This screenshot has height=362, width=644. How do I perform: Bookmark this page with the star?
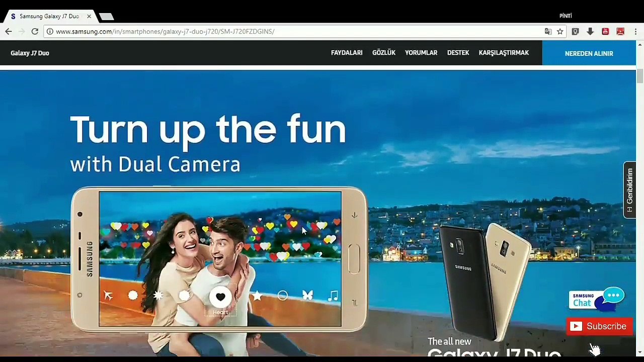[560, 31]
